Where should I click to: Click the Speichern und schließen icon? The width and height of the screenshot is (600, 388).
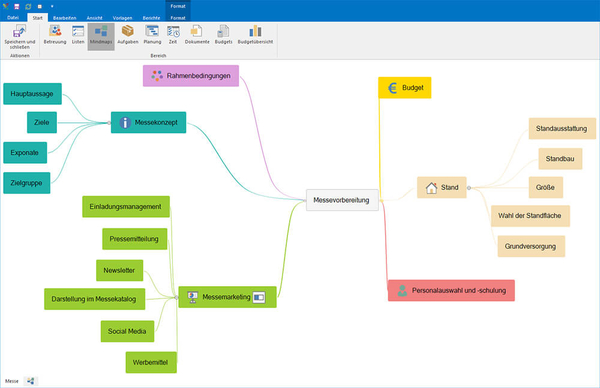click(x=20, y=31)
